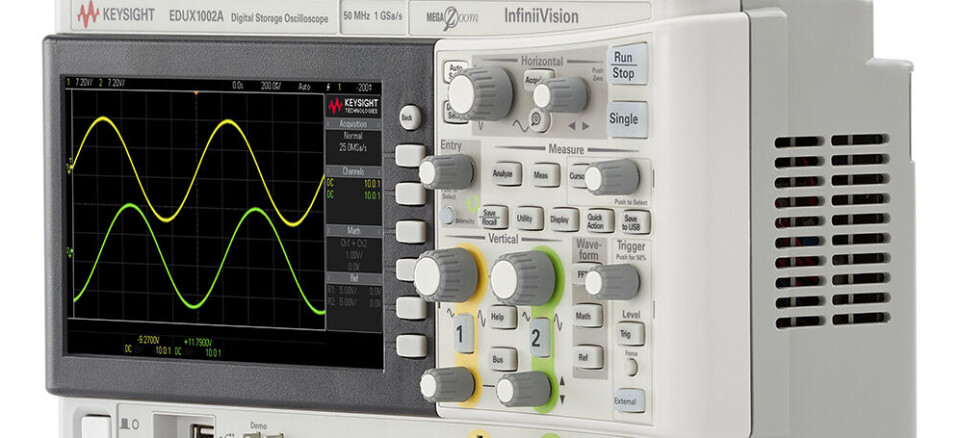Click the Trigger level knob marked Push for 50%

tap(612, 282)
